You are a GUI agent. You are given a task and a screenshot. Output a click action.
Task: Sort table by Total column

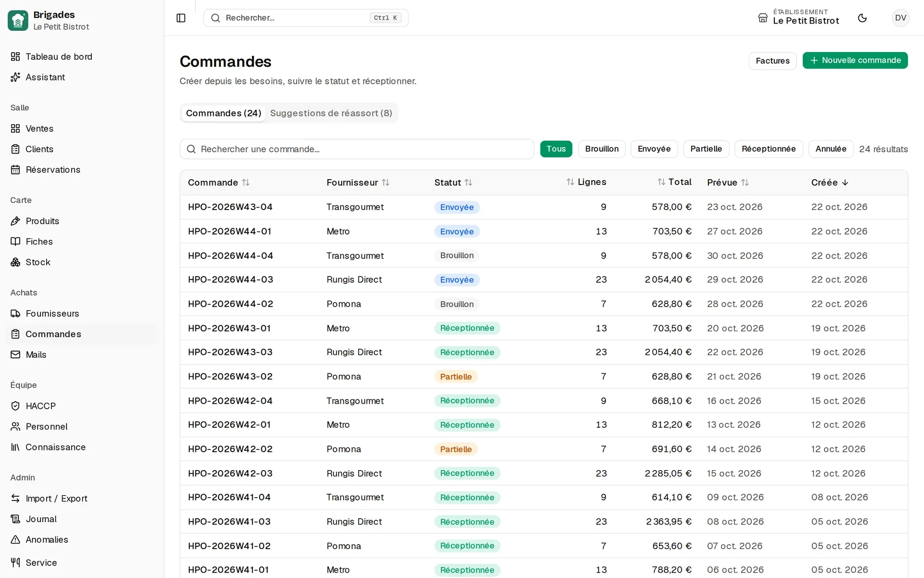(x=674, y=182)
